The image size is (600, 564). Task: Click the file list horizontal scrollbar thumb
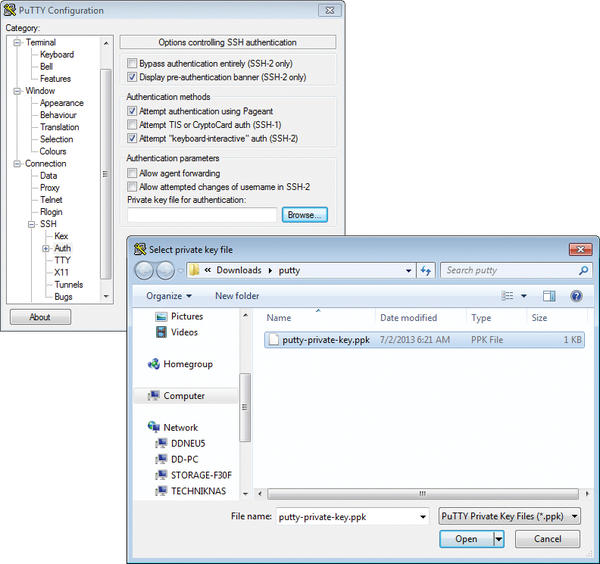tap(422, 494)
